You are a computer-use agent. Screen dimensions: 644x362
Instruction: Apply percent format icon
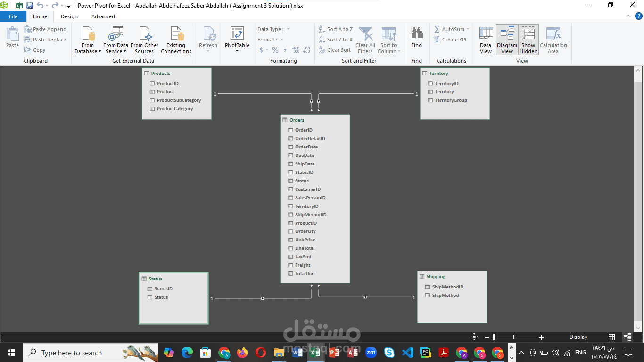275,50
